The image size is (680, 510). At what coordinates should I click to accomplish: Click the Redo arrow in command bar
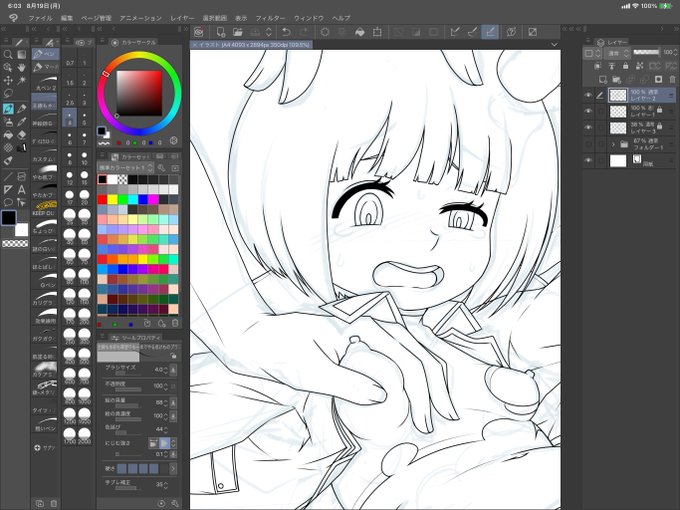[x=304, y=32]
